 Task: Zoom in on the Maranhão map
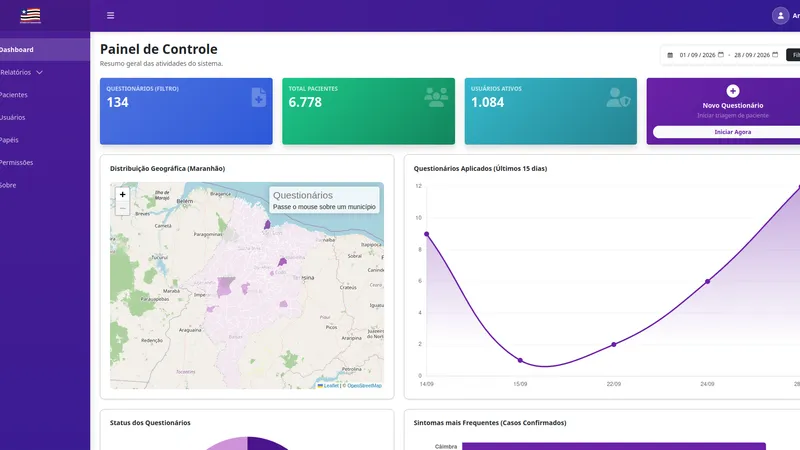coord(122,194)
